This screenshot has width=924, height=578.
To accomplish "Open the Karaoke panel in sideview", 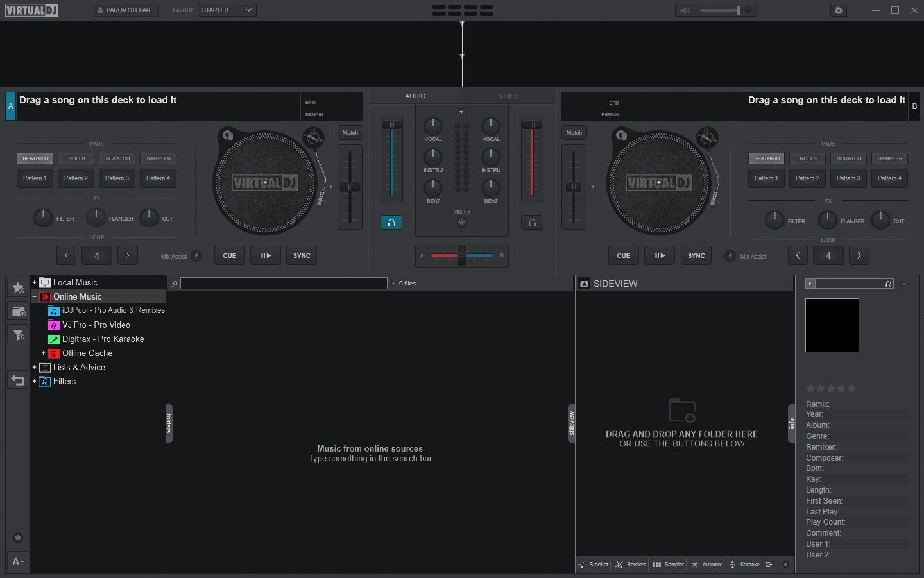I will (744, 565).
